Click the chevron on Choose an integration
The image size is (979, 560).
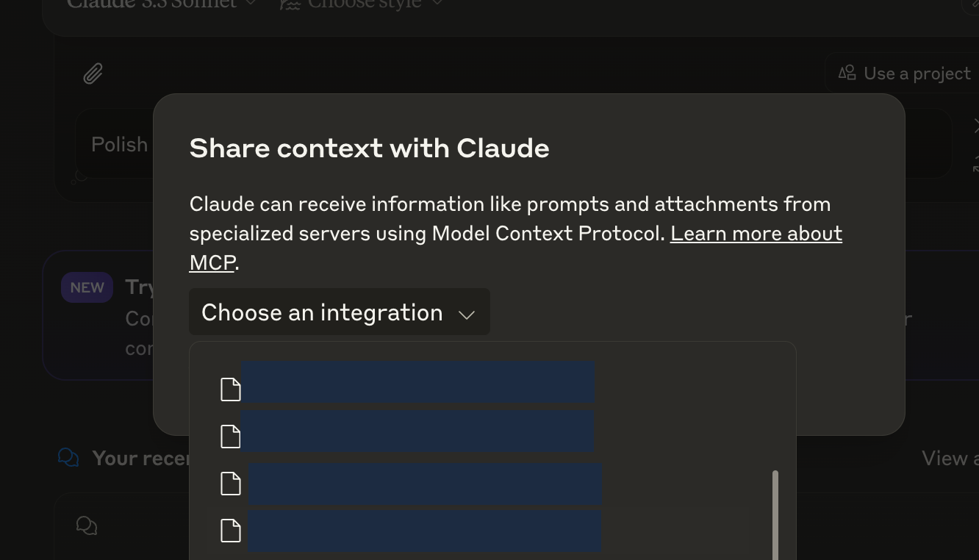pos(467,315)
